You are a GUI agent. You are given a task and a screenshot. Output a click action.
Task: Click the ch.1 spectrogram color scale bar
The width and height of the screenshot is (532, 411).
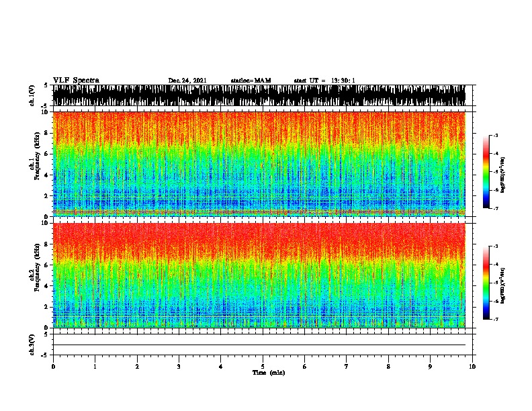[486, 172]
